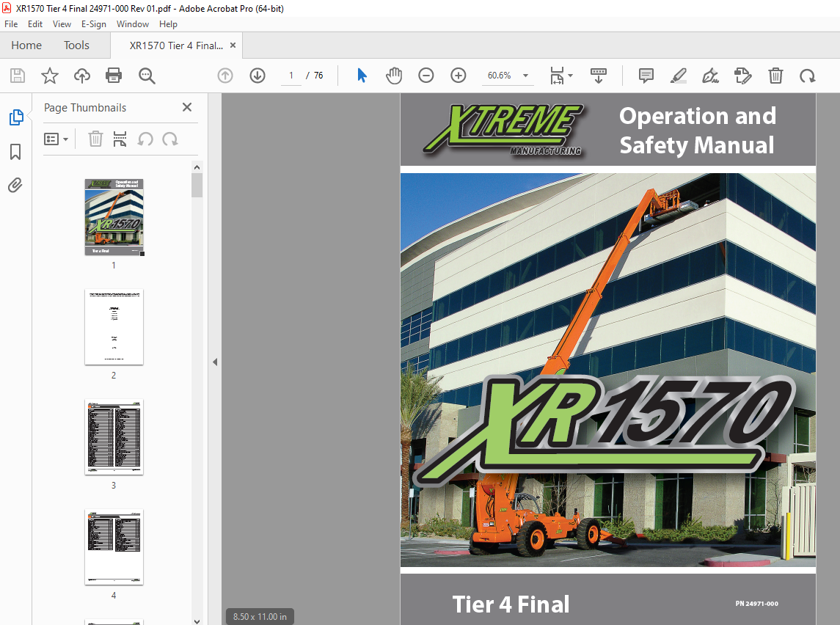Click the print pages thumbnail icon
840x625 pixels.
(120, 139)
